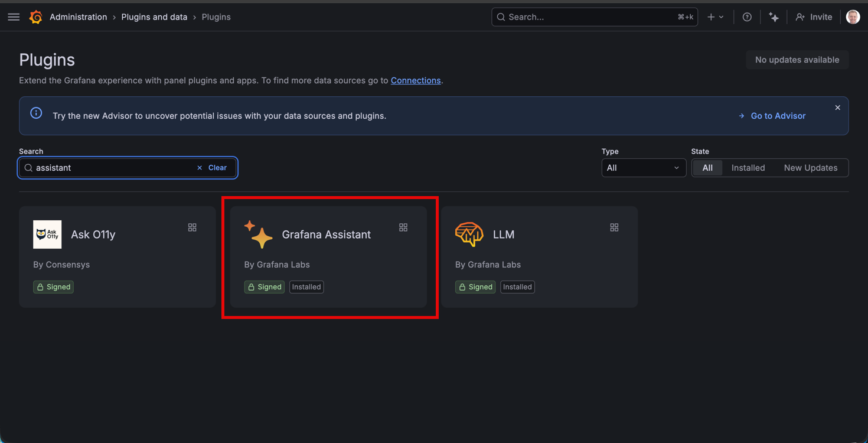Open the AI assistant sparkle icon in header

click(774, 17)
